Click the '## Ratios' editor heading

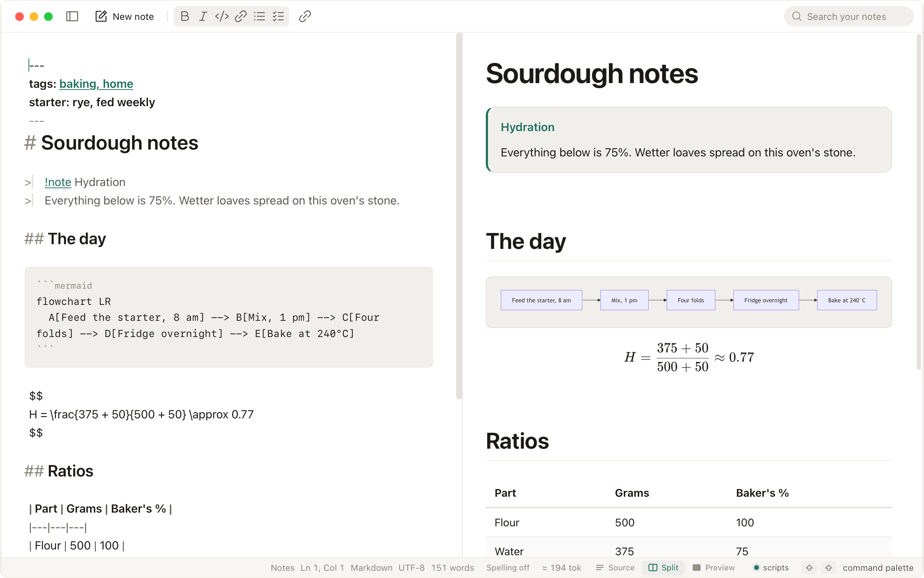pyautogui.click(x=59, y=471)
